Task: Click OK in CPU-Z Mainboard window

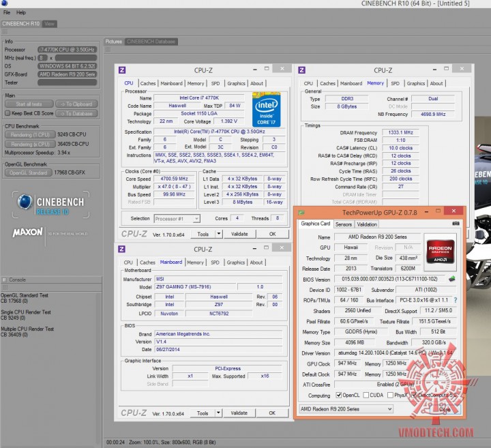Action: [x=272, y=413]
